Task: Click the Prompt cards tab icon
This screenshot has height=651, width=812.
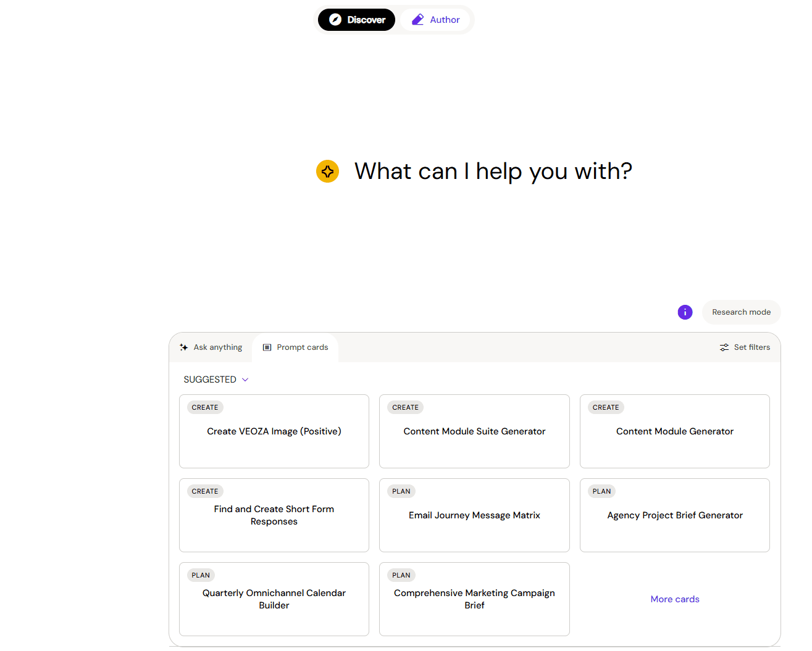Action: coord(267,347)
